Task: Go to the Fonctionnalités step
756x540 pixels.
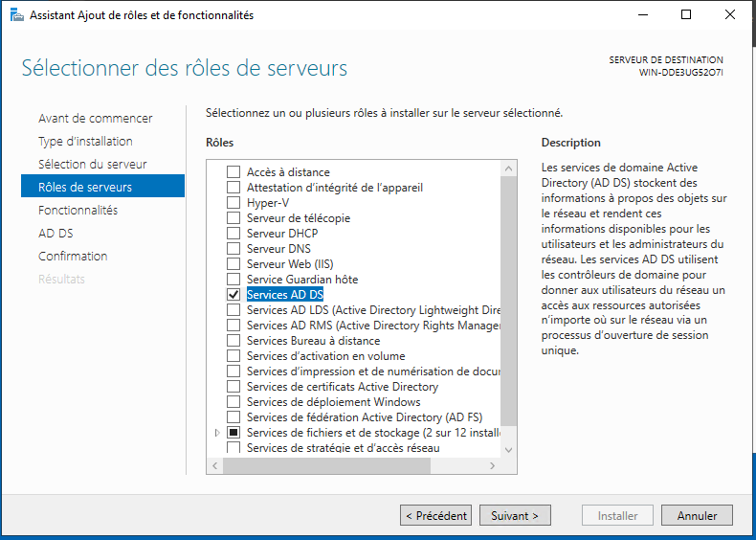Action: [78, 211]
